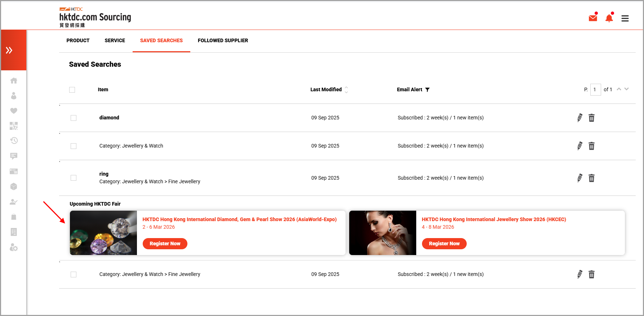Open account settings user-gear icon in sidebar
This screenshot has height=316, width=644.
coord(14,247)
